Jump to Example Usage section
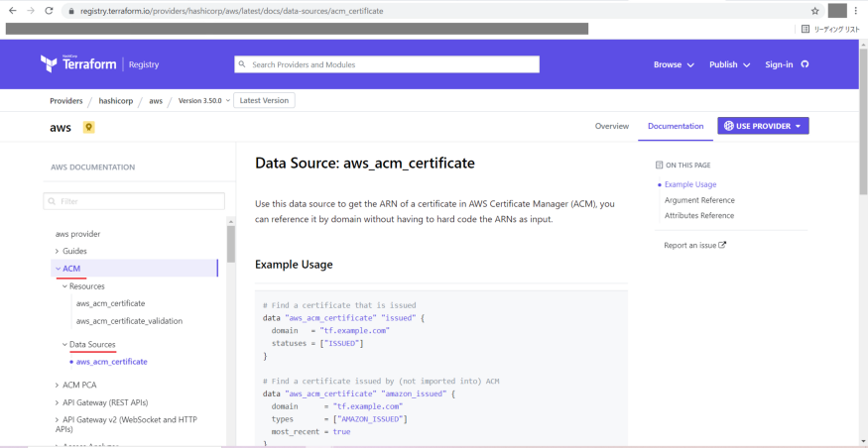 pos(690,184)
